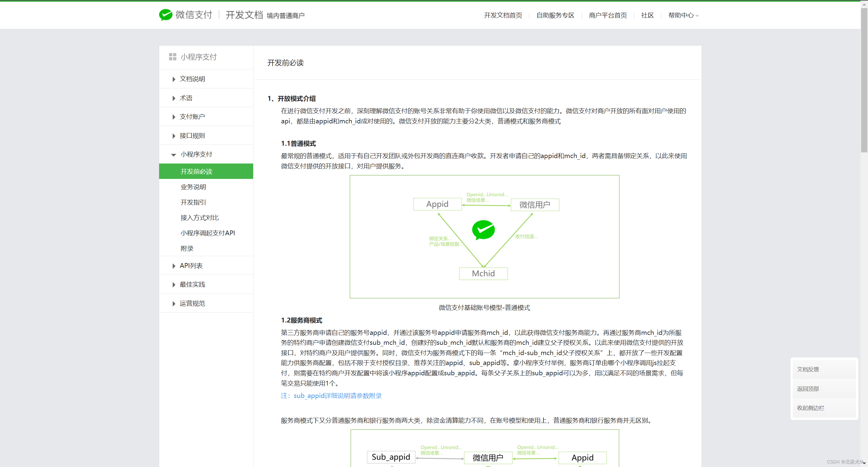Click 收起侧边栏 to hide sidebar

[810, 408]
